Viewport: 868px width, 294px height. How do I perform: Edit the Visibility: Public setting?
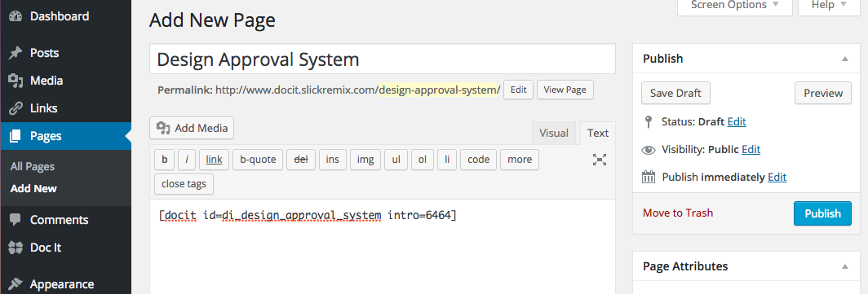[751, 149]
